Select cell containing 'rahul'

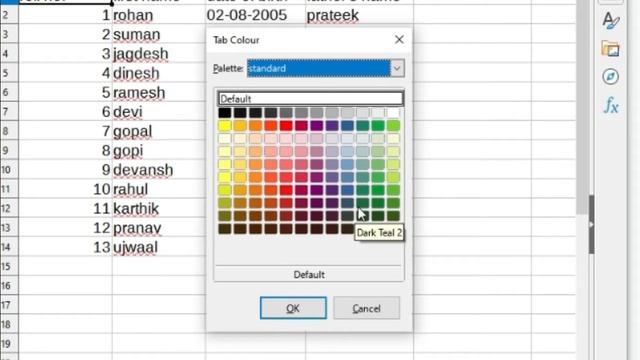(159, 189)
